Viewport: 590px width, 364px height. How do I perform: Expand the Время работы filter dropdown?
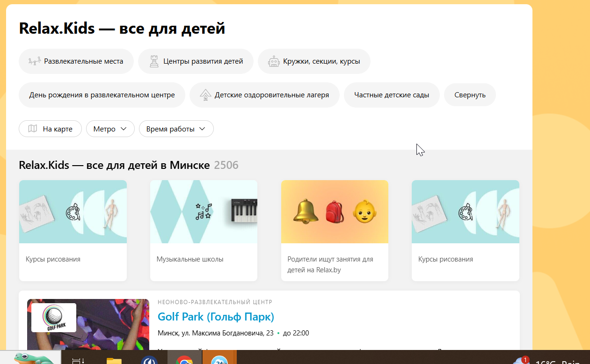tap(176, 129)
